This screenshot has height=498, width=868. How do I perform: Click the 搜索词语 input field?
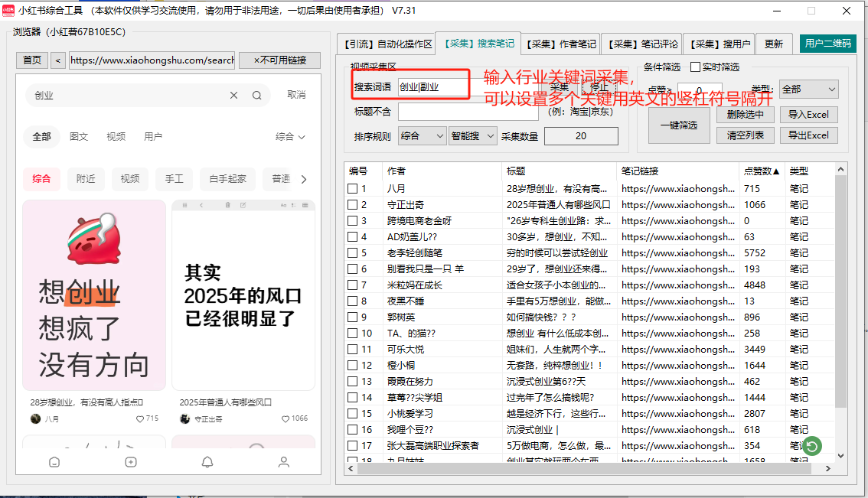click(x=432, y=87)
